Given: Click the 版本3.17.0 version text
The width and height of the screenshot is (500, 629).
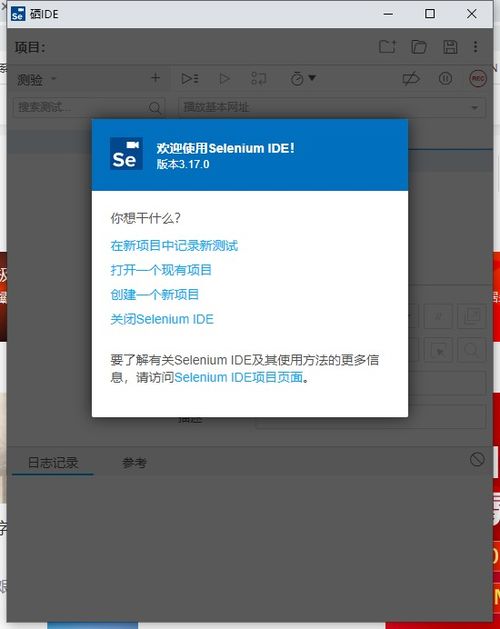Looking at the screenshot, I should pos(183,164).
